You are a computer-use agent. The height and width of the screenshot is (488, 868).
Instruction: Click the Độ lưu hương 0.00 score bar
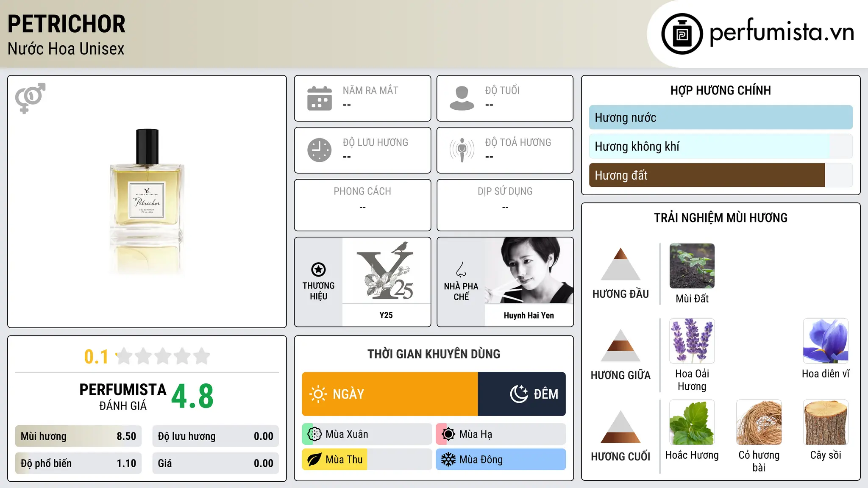[x=216, y=436]
